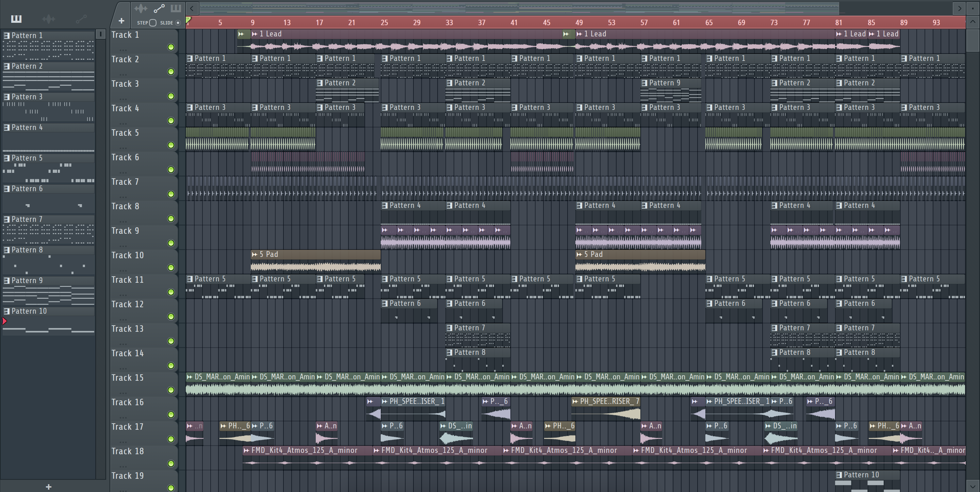This screenshot has width=980, height=492.
Task: Select Pattern 9 name in the picker
Action: [x=27, y=280]
